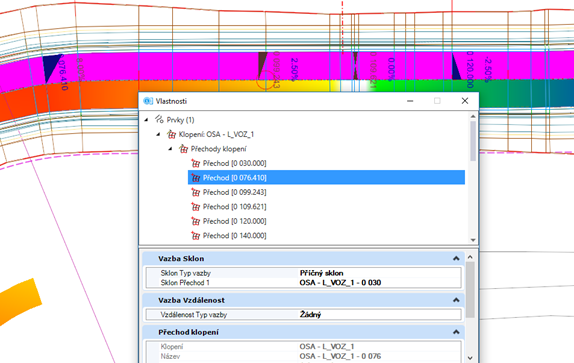Image resolution: width=574 pixels, height=363 pixels.
Task: Click the blue triangle marker at 0 120.000
Action: click(x=456, y=67)
